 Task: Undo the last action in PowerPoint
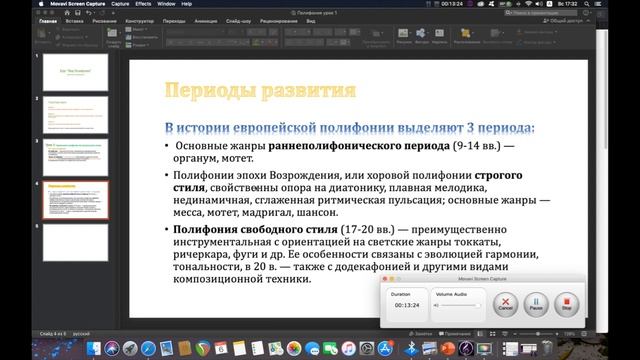click(x=89, y=13)
